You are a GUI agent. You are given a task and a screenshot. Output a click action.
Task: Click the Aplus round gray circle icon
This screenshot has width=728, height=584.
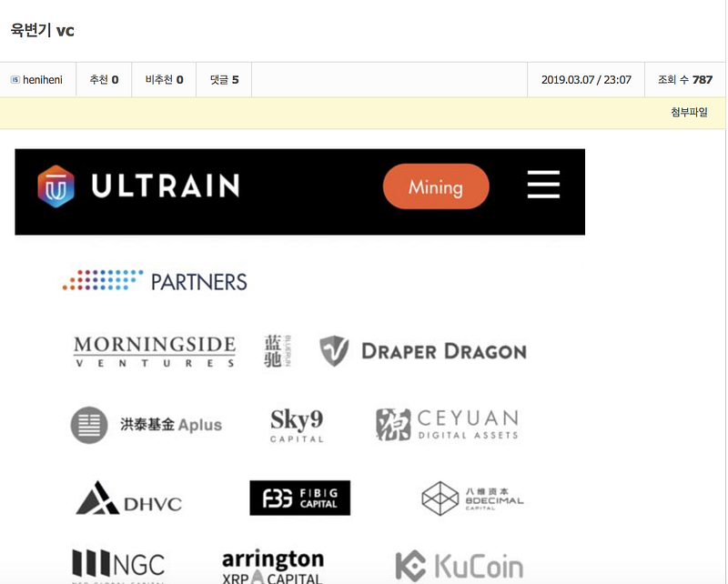pyautogui.click(x=89, y=425)
